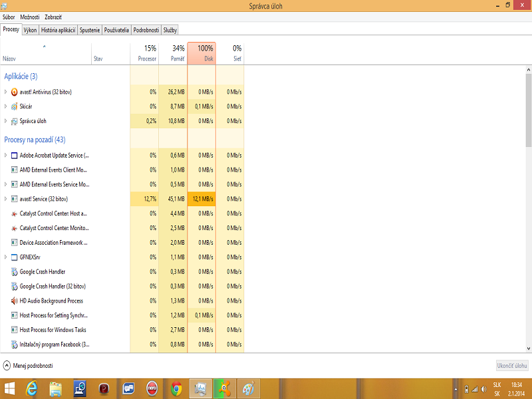This screenshot has width=532, height=399.
Task: Open the Služby tab
Action: point(170,30)
